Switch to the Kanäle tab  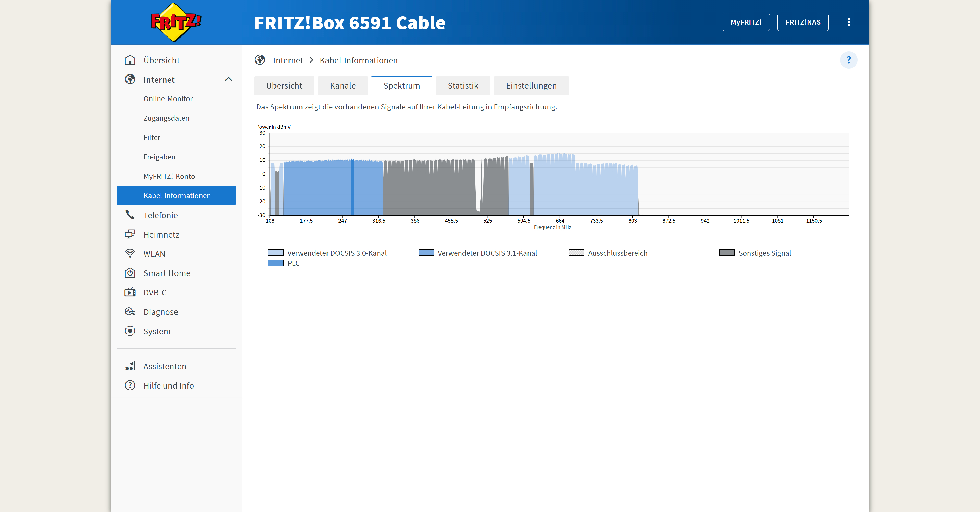click(x=342, y=85)
